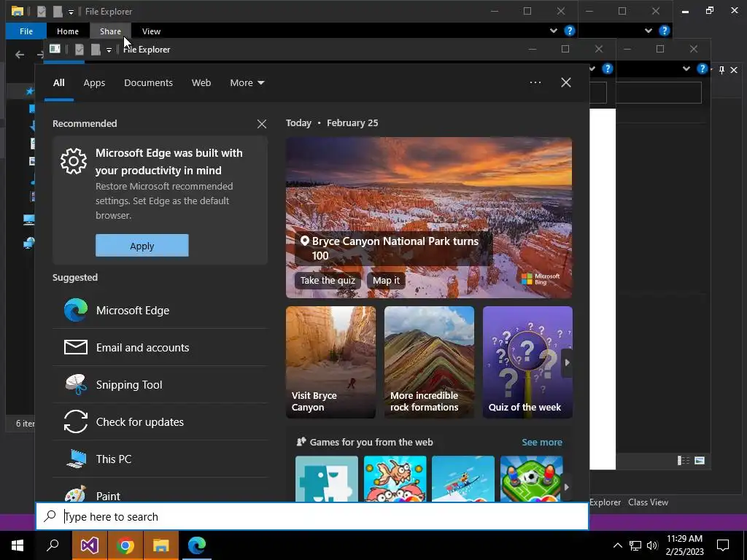Open notification center icon
Viewport: 747px width, 560px height.
click(723, 545)
